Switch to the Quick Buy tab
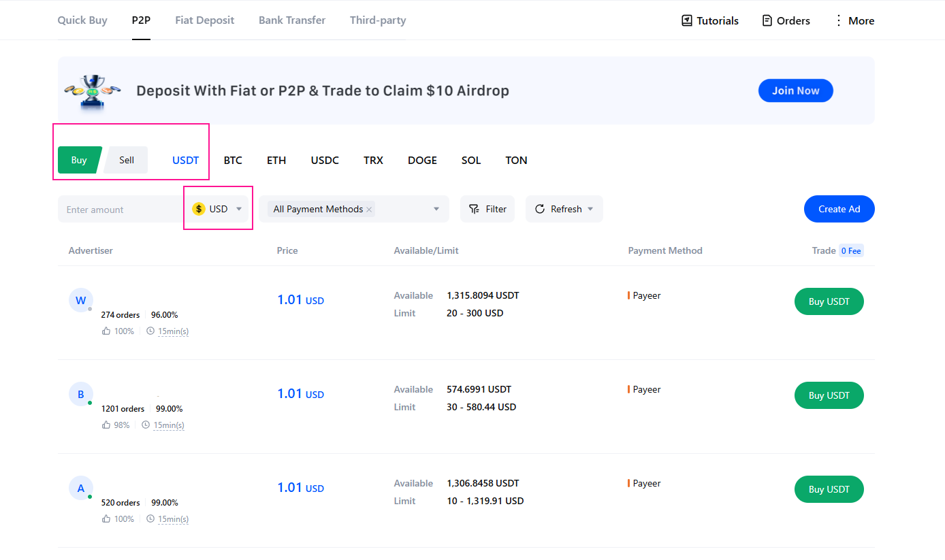The width and height of the screenshot is (945, 560). click(x=82, y=20)
